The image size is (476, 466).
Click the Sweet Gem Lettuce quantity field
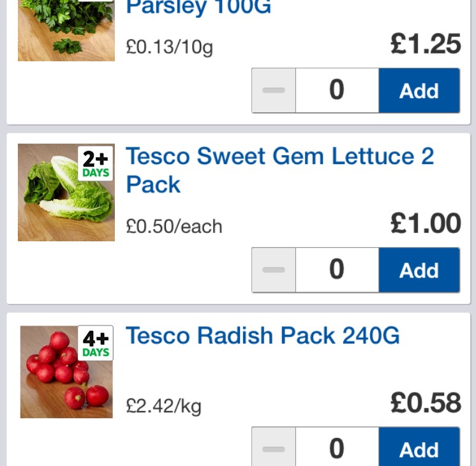pyautogui.click(x=337, y=270)
